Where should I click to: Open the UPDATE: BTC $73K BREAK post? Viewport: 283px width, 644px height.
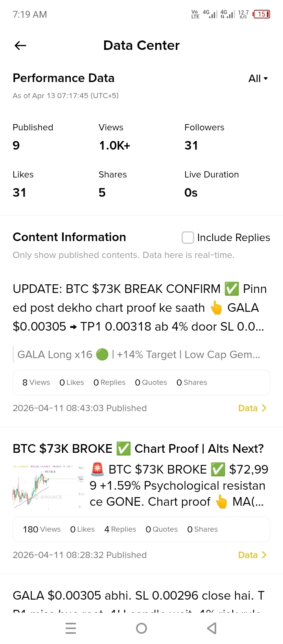(x=140, y=307)
